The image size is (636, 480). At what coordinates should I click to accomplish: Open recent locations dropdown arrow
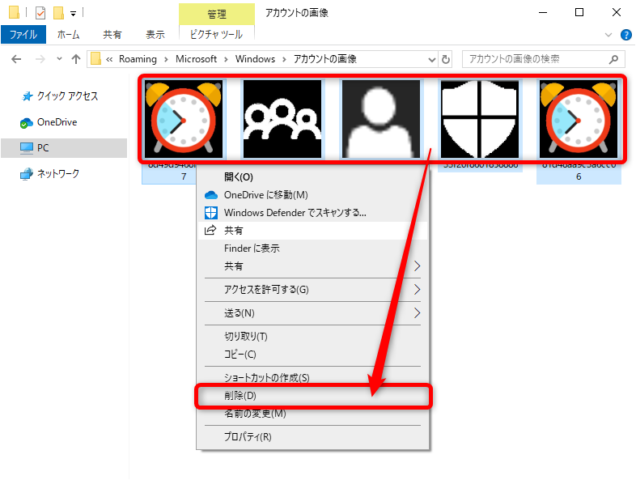point(59,59)
